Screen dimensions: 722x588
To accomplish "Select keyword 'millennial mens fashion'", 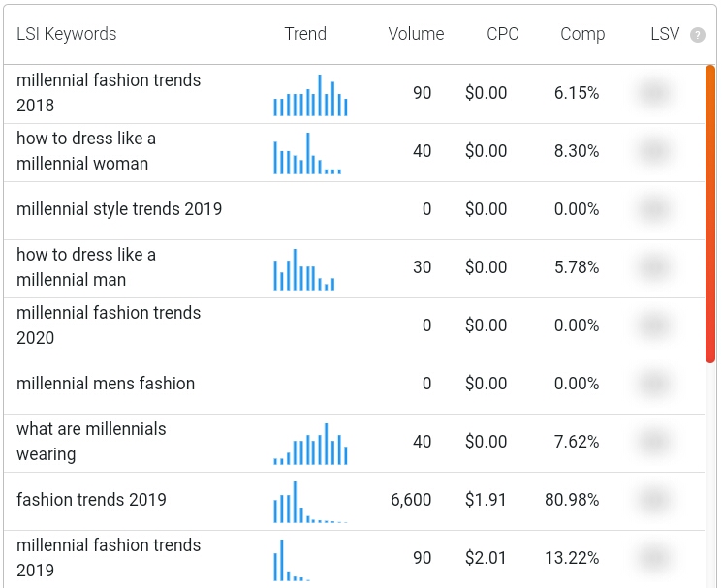I will pos(106,384).
